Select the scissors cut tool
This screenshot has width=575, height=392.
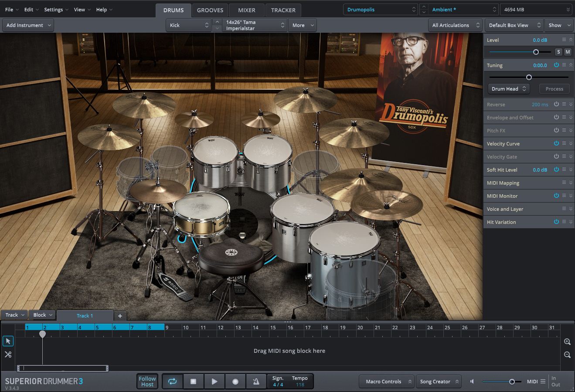pos(8,355)
